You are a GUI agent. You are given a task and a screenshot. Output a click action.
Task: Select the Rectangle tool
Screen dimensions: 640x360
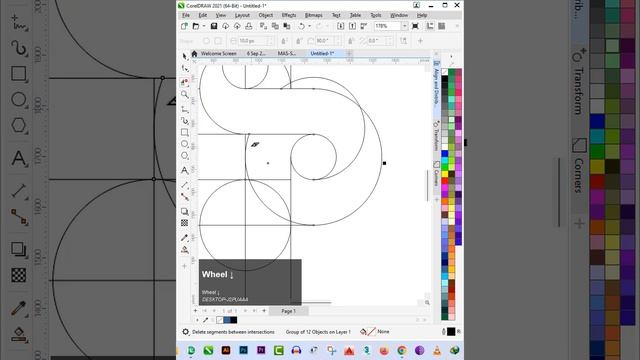tap(185, 132)
